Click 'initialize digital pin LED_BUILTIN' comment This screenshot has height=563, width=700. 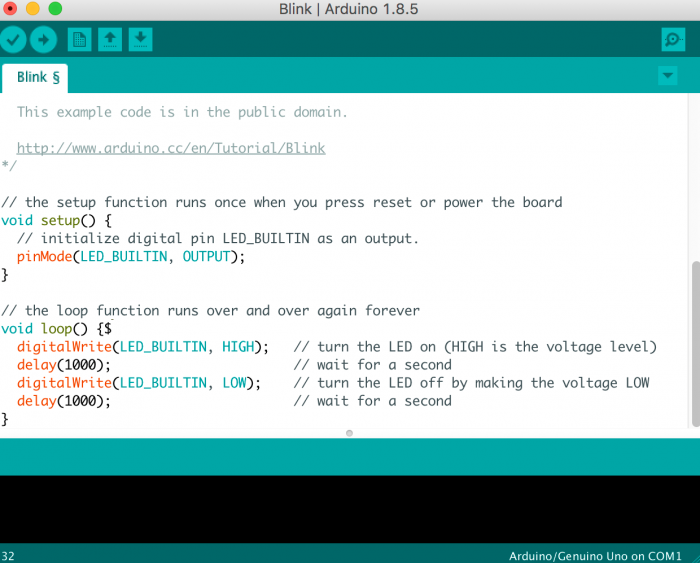coord(218,238)
